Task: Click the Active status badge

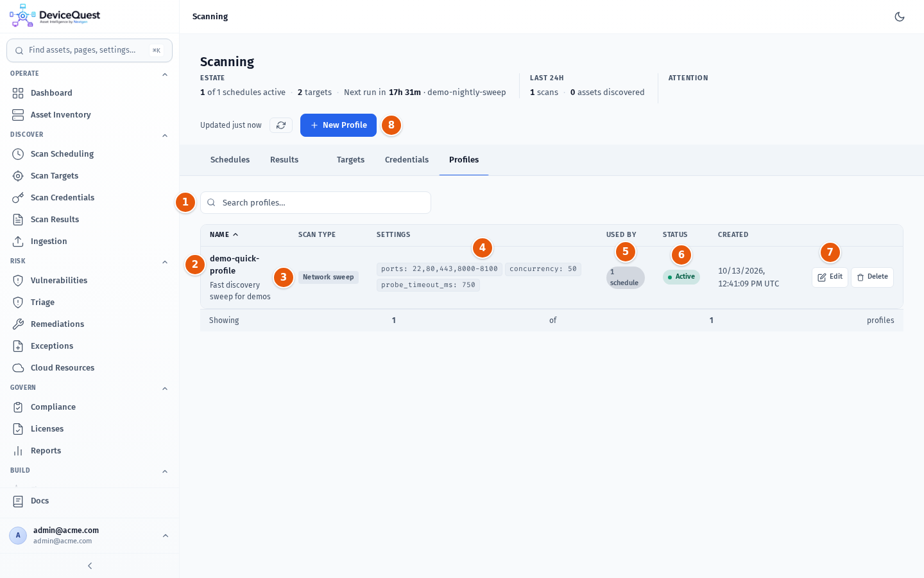Action: (681, 277)
